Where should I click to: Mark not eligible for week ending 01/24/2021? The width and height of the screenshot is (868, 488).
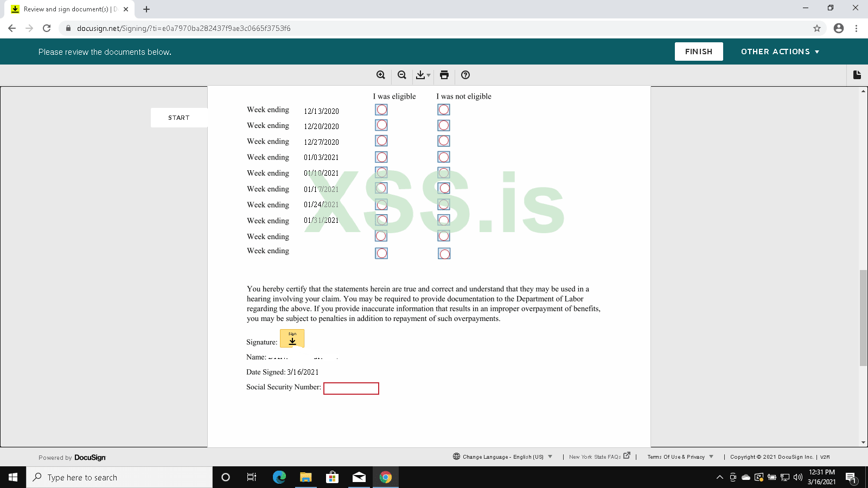click(444, 204)
